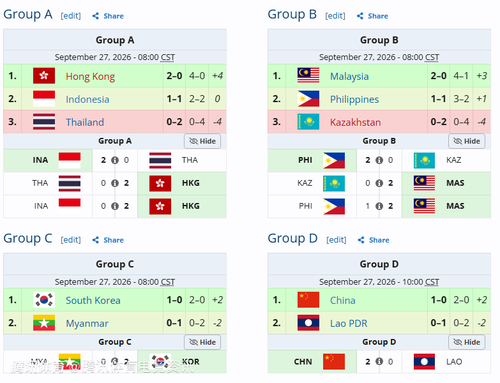The height and width of the screenshot is (383, 500).
Task: Edit the Group C section
Action: pos(71,240)
